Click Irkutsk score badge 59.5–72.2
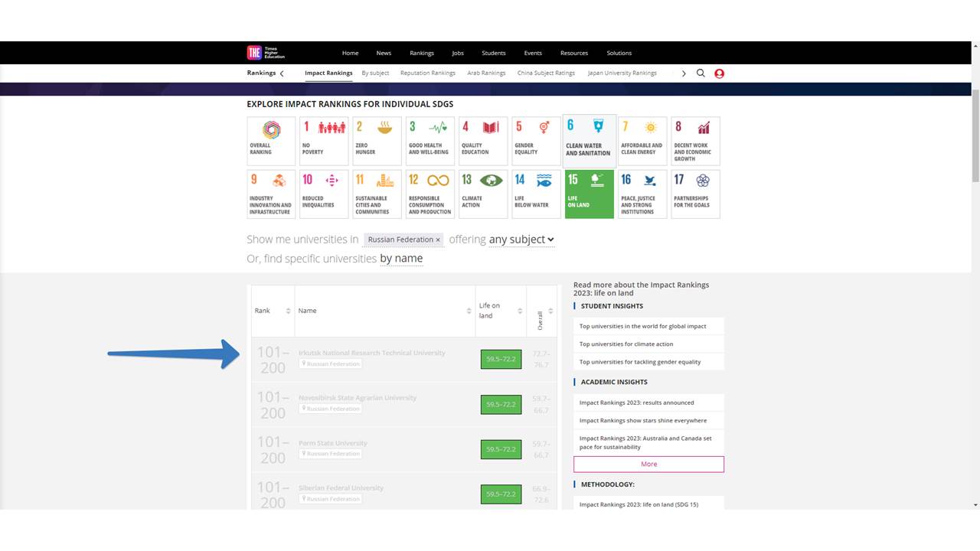 tap(501, 359)
